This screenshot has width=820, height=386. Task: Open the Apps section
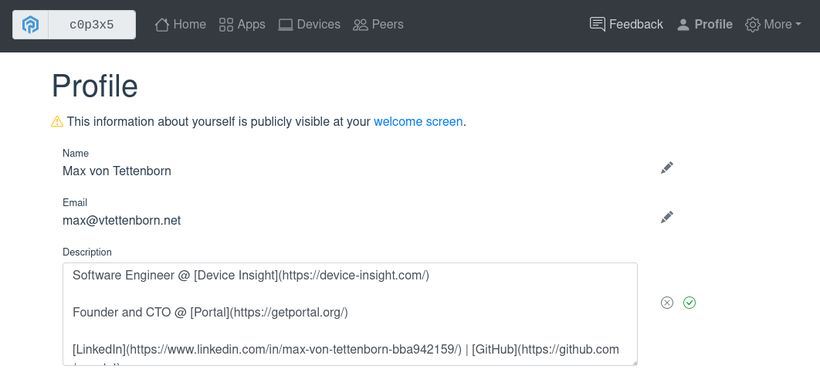(242, 25)
